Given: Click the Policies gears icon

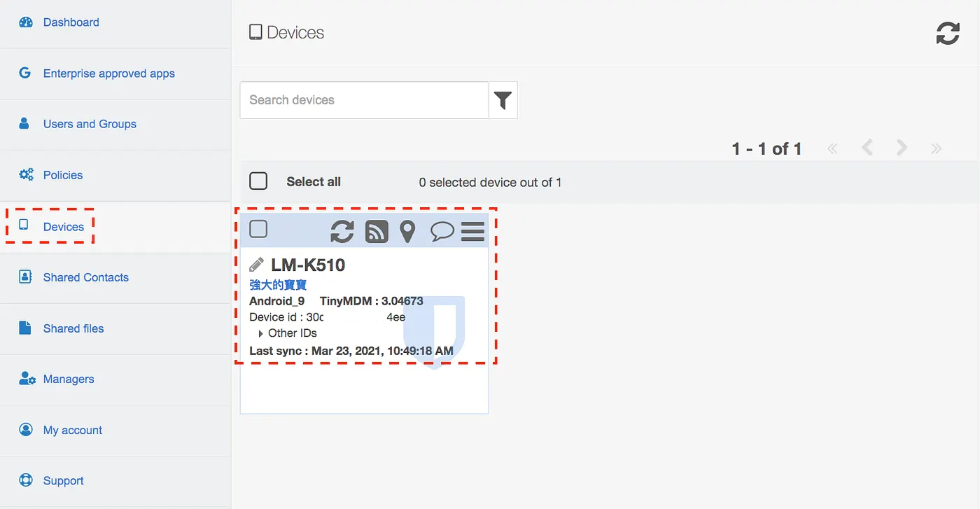Looking at the screenshot, I should click(x=26, y=174).
